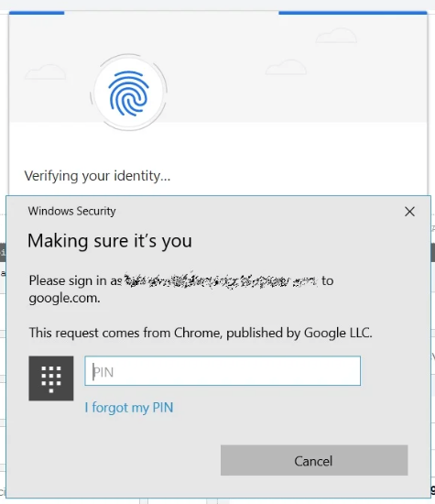
Task: Select 'Verifying your identity...' text
Action: (x=97, y=176)
